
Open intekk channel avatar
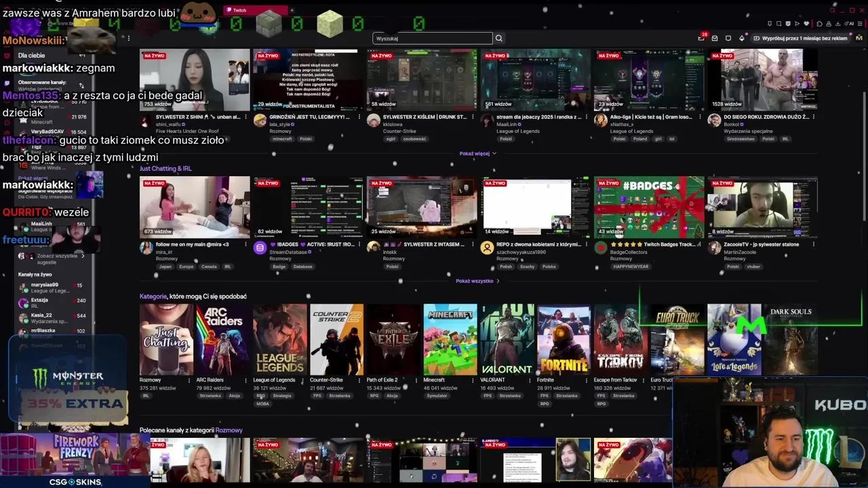tap(373, 248)
